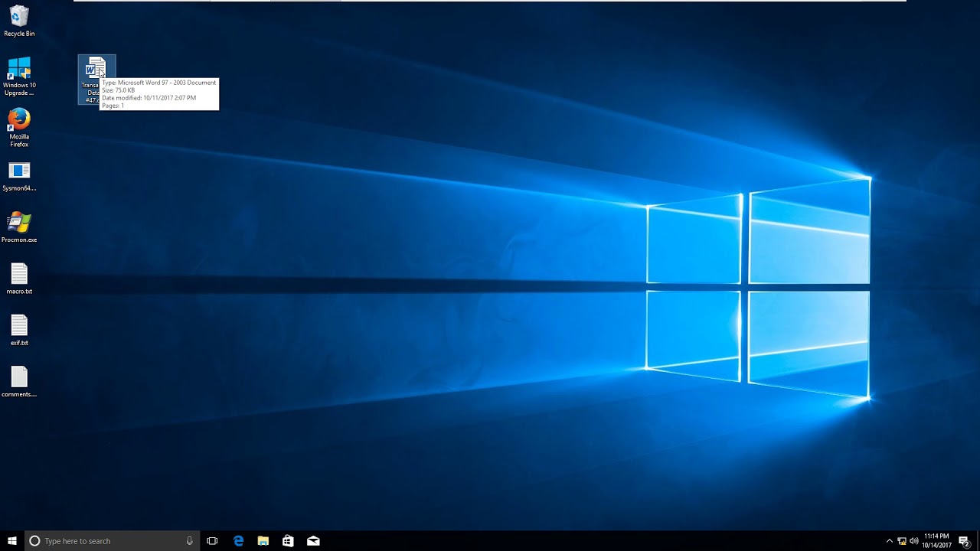Image resolution: width=980 pixels, height=551 pixels.
Task: Click the 'Type here to search' box
Action: [x=113, y=541]
